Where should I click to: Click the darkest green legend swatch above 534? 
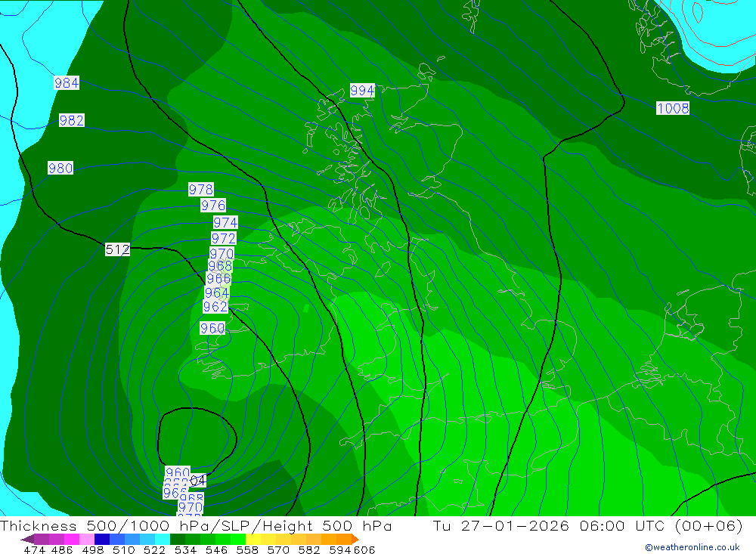pos(178,539)
